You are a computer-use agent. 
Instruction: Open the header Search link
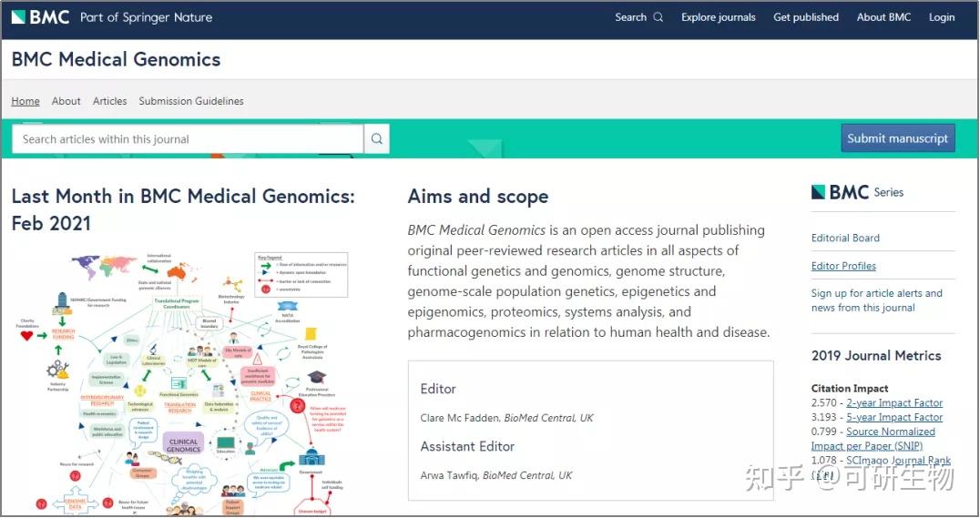[x=638, y=17]
